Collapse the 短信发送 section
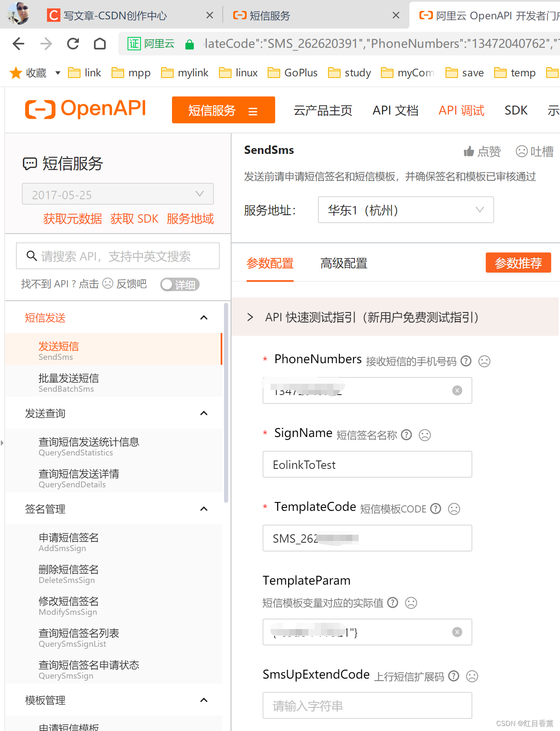The image size is (560, 731). (204, 317)
